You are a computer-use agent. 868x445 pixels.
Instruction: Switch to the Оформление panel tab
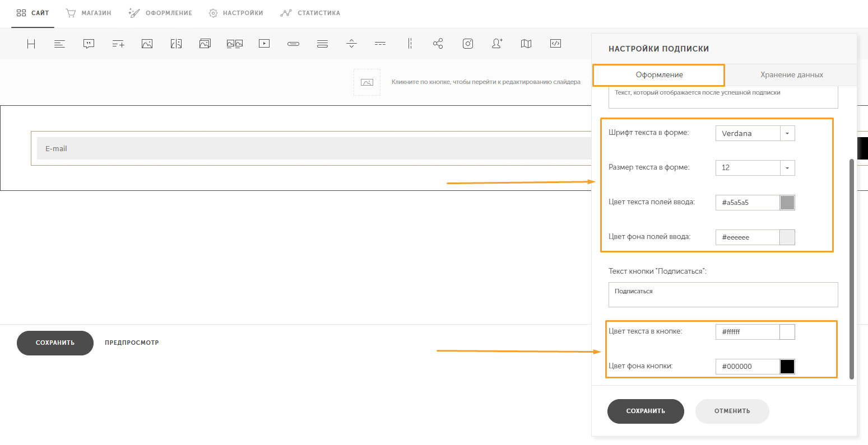[x=659, y=74]
